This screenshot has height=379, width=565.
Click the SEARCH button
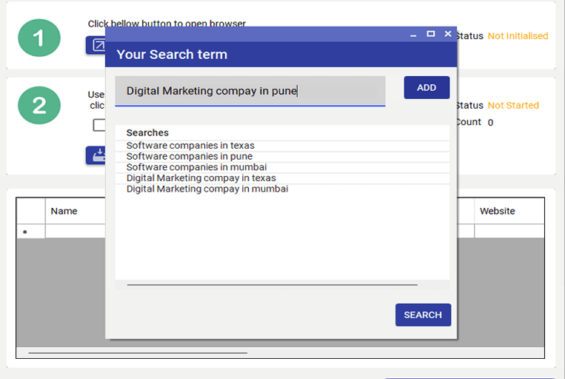[423, 315]
